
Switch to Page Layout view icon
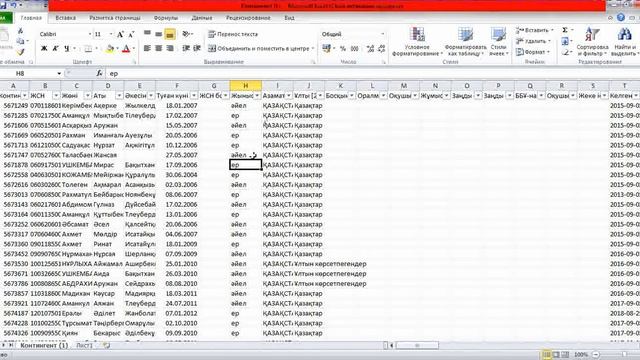tap(556, 355)
